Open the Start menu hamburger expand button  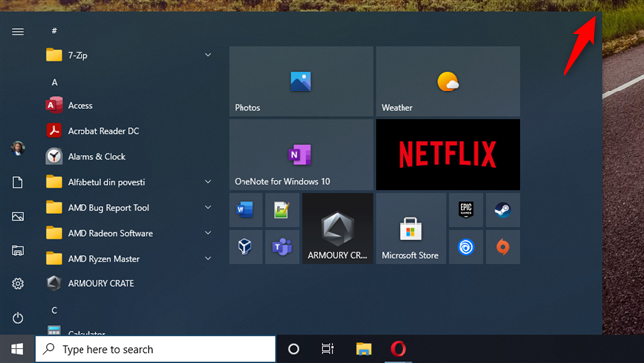tap(18, 31)
